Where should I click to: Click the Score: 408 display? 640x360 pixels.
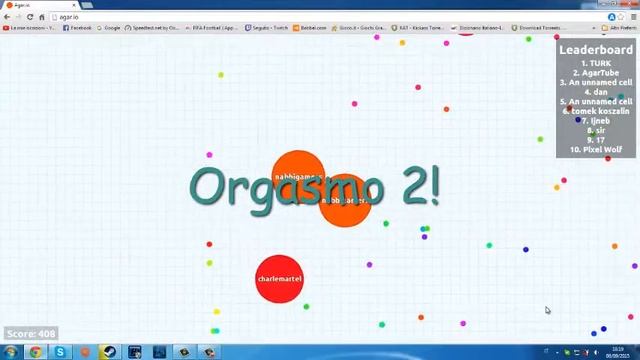[31, 334]
